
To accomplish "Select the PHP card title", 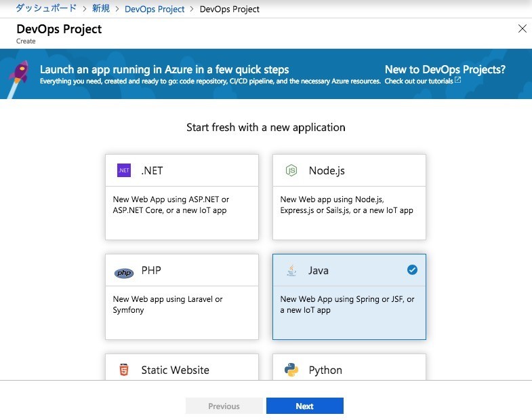I will point(151,270).
